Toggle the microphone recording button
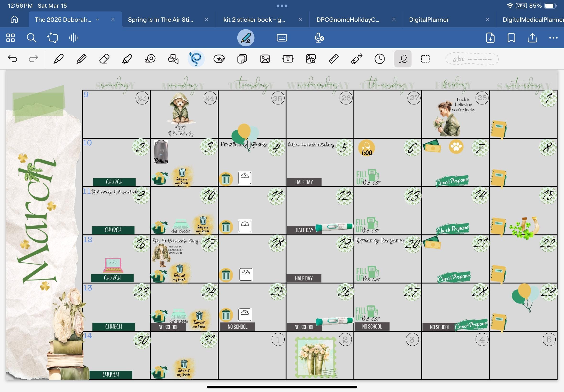The width and height of the screenshot is (564, 392). click(319, 38)
